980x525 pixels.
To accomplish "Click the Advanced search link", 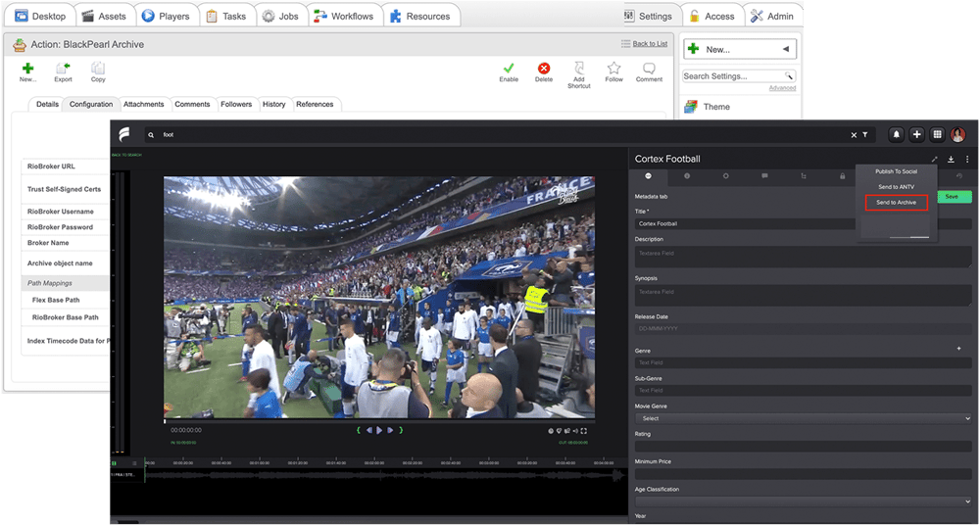I will point(782,88).
